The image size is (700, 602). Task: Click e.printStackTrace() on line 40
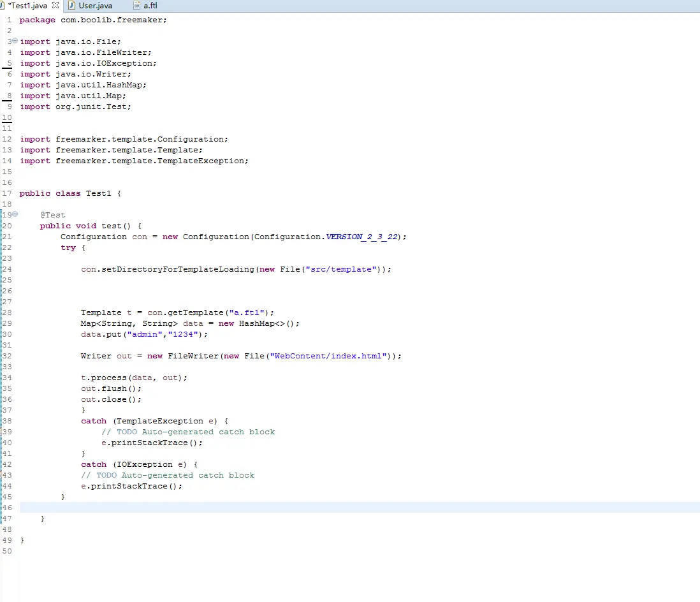[152, 443]
